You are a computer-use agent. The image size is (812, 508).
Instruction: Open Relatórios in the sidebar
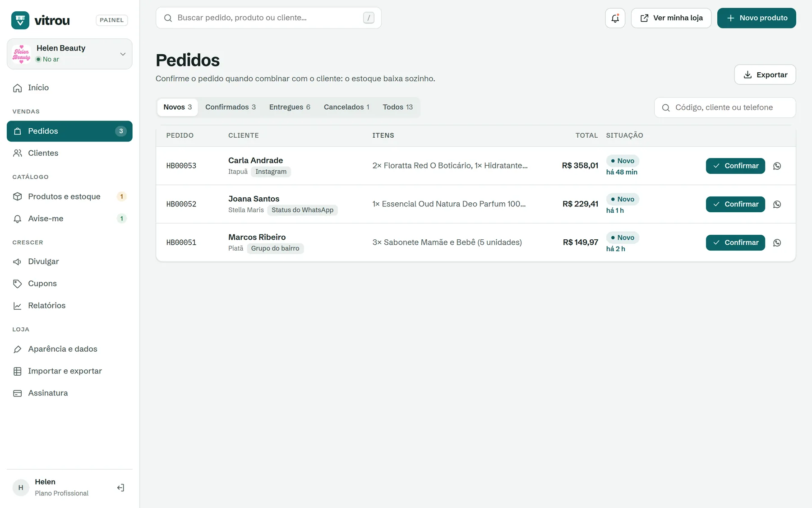click(69, 306)
